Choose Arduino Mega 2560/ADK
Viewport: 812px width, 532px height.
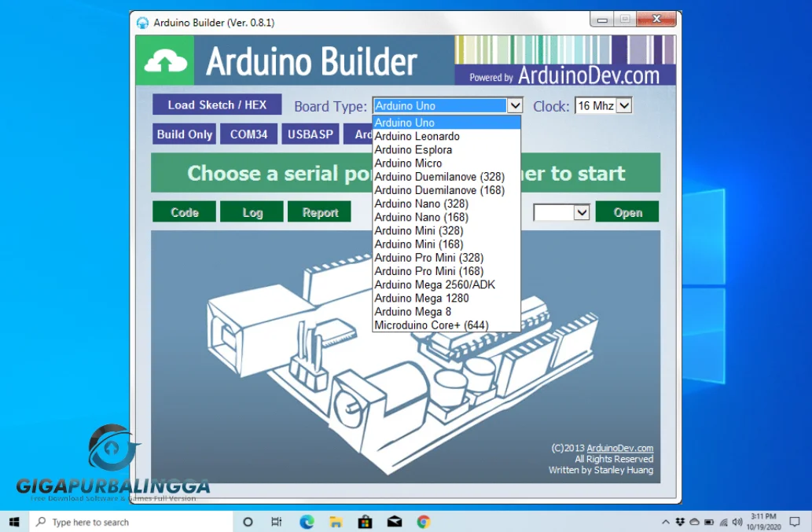click(x=446, y=284)
